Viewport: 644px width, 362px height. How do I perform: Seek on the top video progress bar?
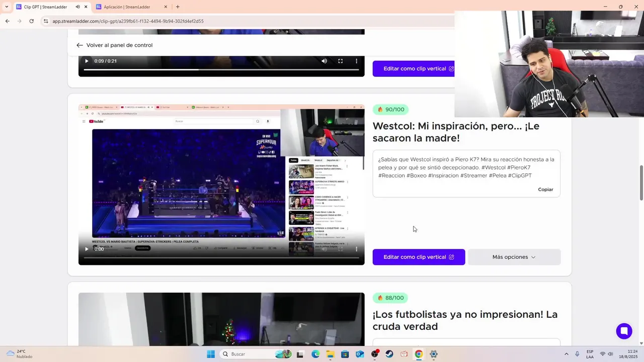point(221,69)
